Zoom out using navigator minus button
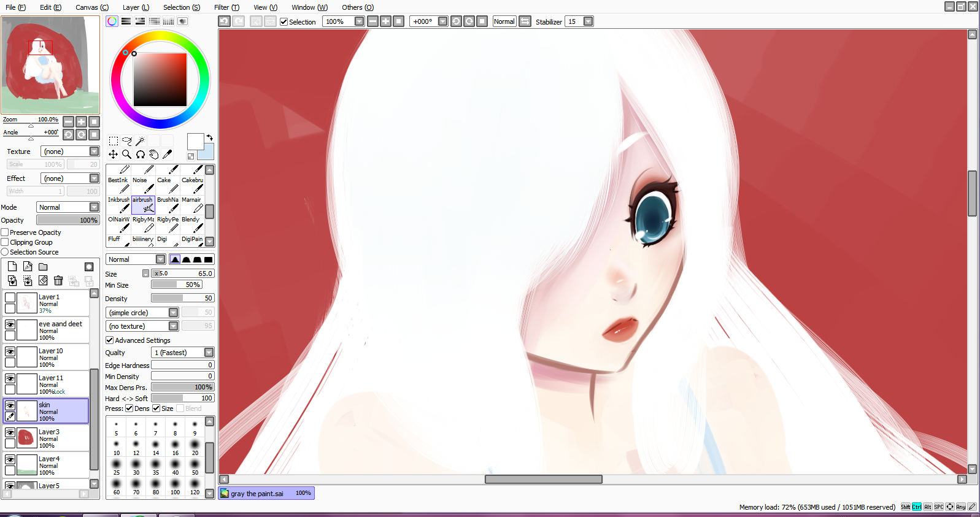 coord(69,121)
